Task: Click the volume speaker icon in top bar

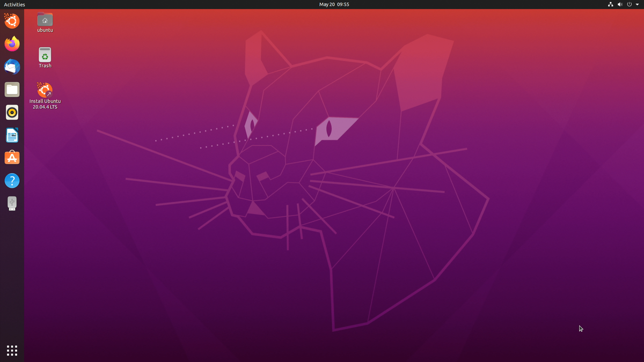Action: click(620, 4)
